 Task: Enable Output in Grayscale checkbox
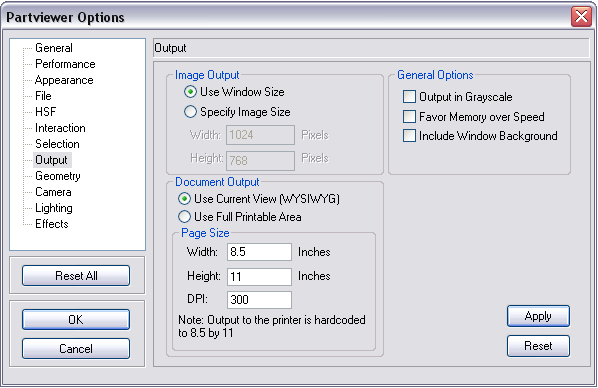point(409,97)
